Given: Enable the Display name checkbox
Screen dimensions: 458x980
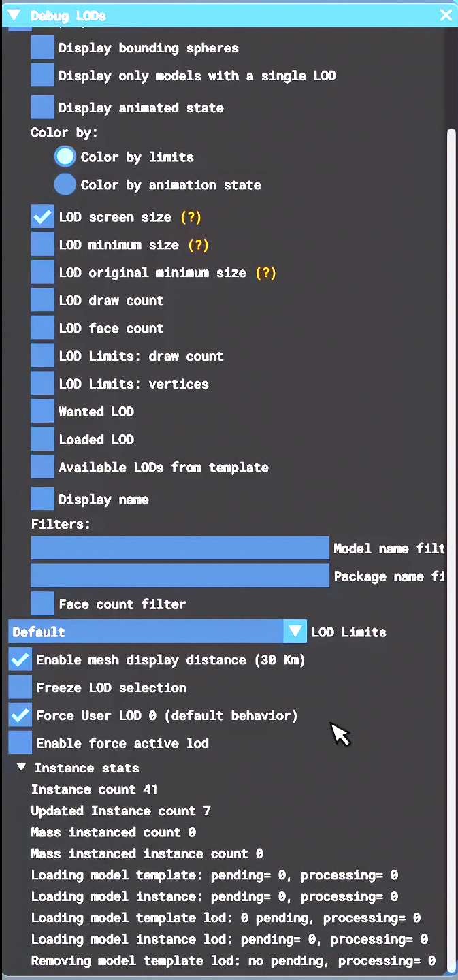Looking at the screenshot, I should click(x=42, y=499).
